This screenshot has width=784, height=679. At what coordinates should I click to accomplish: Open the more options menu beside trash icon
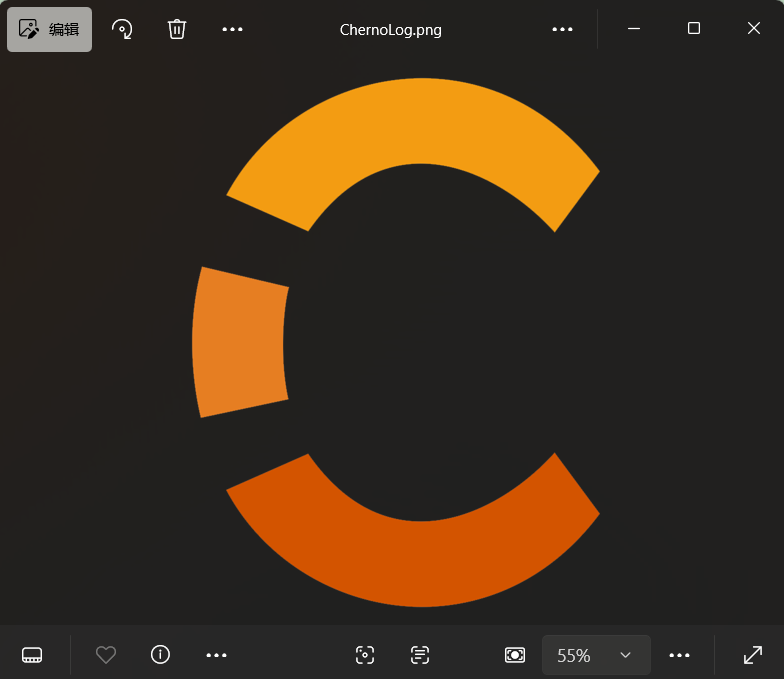[x=232, y=30]
